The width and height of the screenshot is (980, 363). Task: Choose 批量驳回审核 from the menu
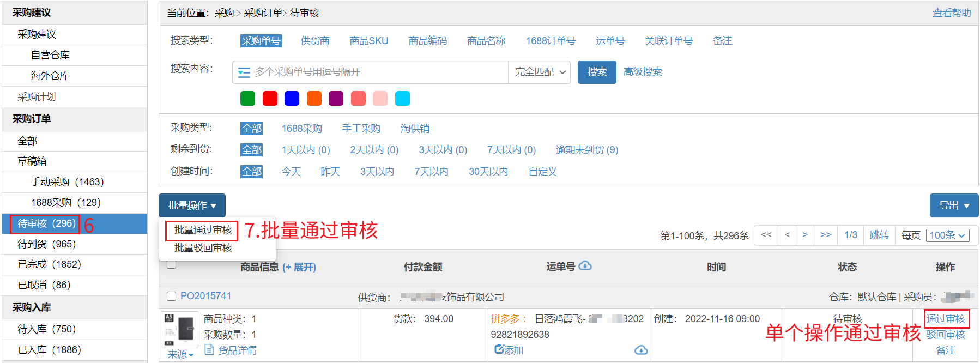pos(203,248)
